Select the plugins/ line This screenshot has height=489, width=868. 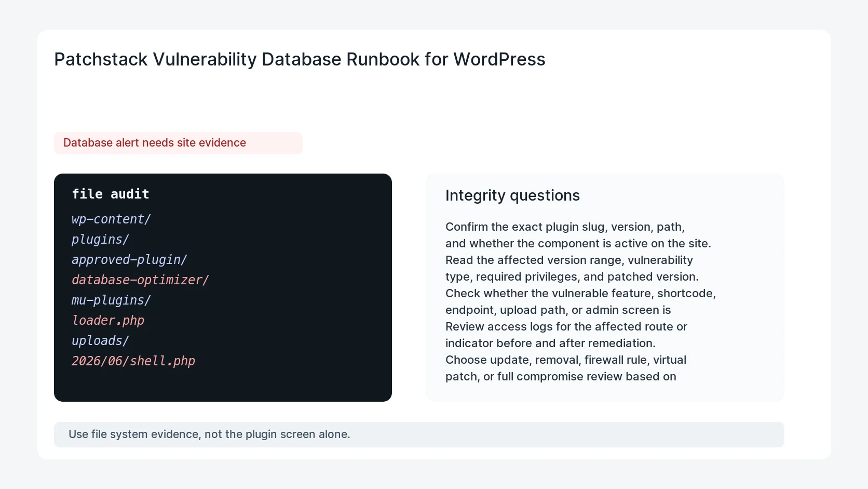click(x=100, y=240)
